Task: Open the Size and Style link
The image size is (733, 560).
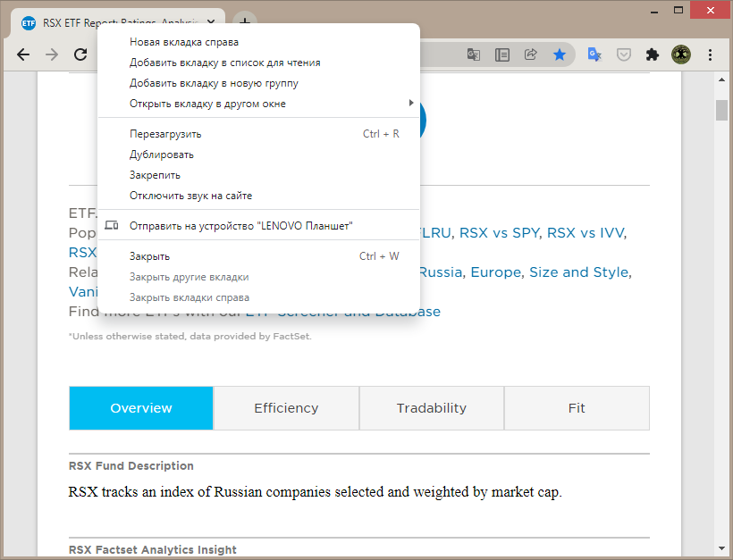Action: click(578, 272)
